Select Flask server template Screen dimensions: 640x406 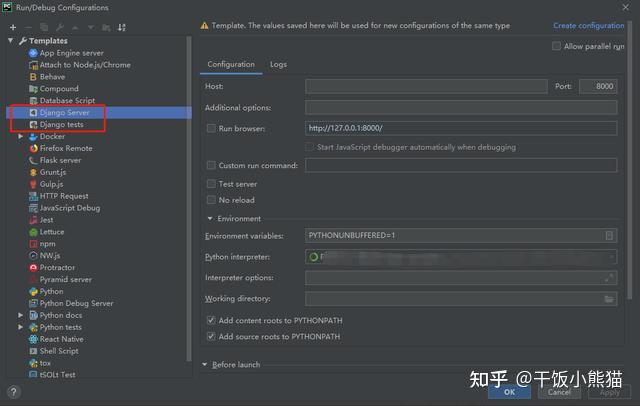pos(60,160)
